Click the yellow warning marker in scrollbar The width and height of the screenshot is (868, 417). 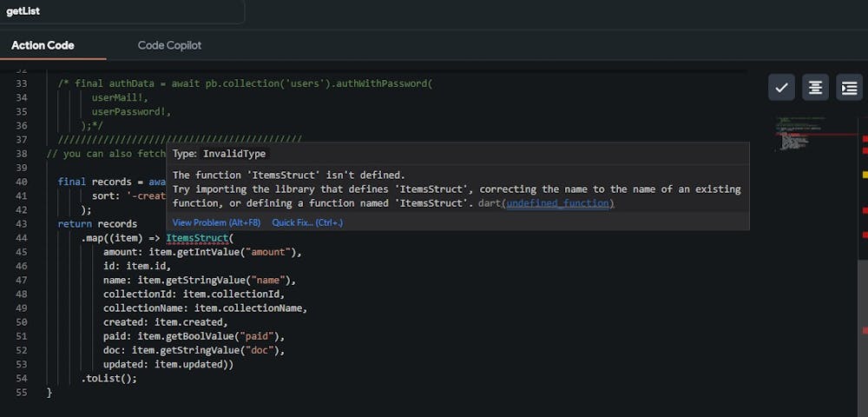865,174
